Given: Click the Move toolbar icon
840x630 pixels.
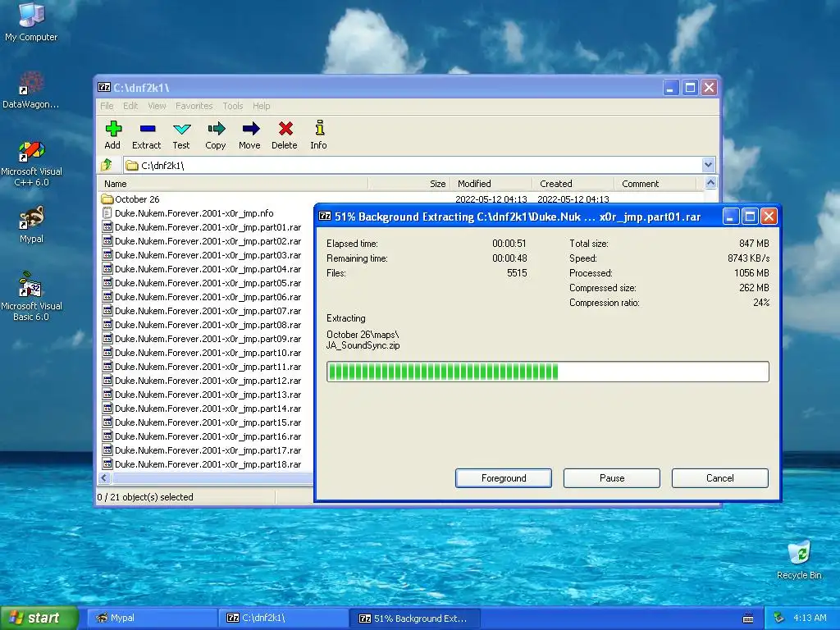Looking at the screenshot, I should coord(250,129).
